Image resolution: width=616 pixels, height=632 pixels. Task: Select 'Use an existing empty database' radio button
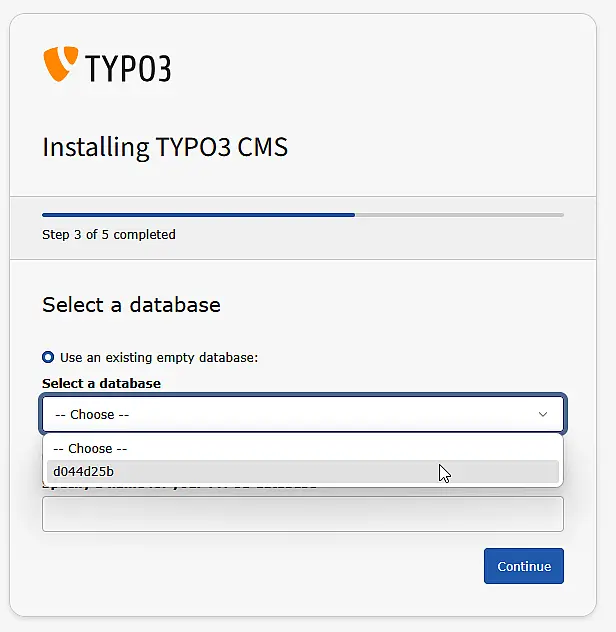pyautogui.click(x=48, y=357)
